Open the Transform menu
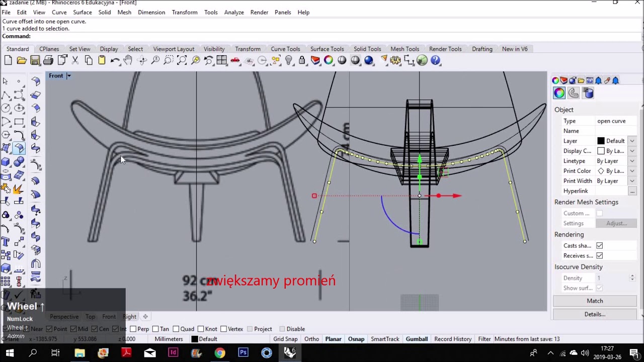Viewport: 644px width, 362px height. [185, 12]
